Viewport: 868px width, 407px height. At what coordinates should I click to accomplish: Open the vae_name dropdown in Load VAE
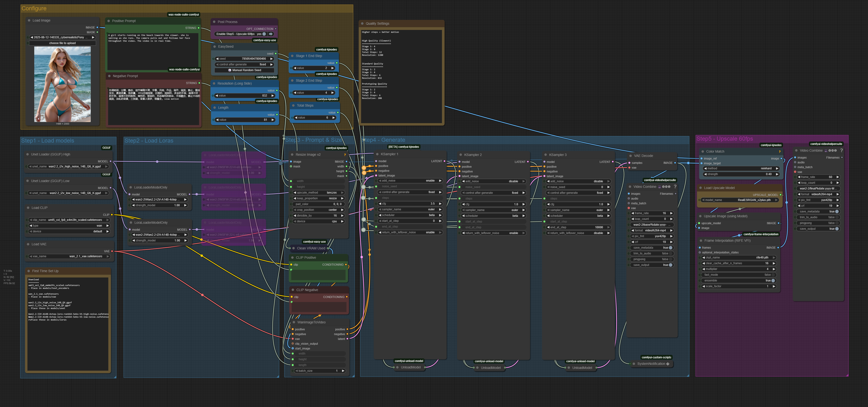(x=69, y=256)
